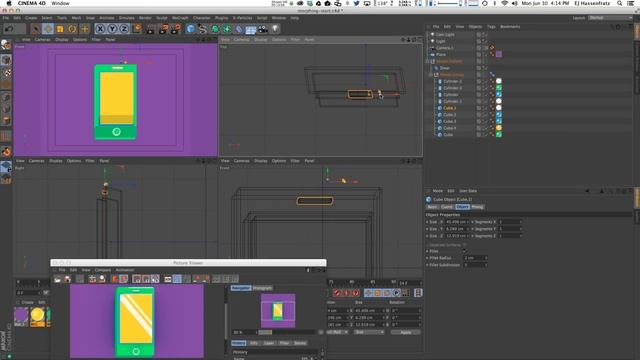
Task: Open the Bookmarks menu in Object Manager
Action: [510, 27]
